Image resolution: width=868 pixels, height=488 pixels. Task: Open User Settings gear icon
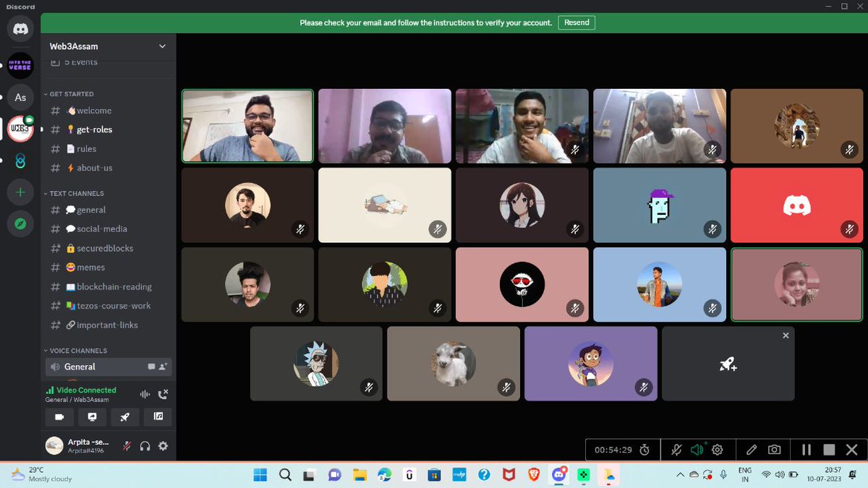[163, 446]
